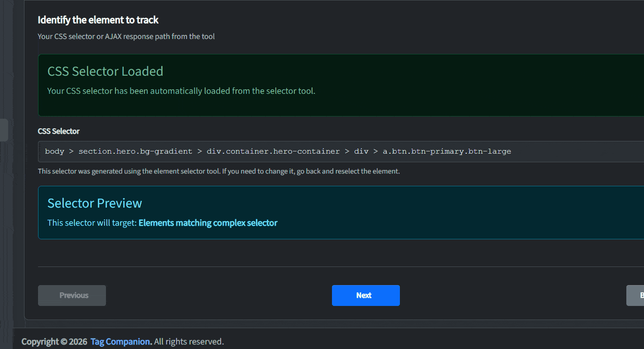Open the Tag Companion footer link
The height and width of the screenshot is (349, 644).
pos(120,341)
